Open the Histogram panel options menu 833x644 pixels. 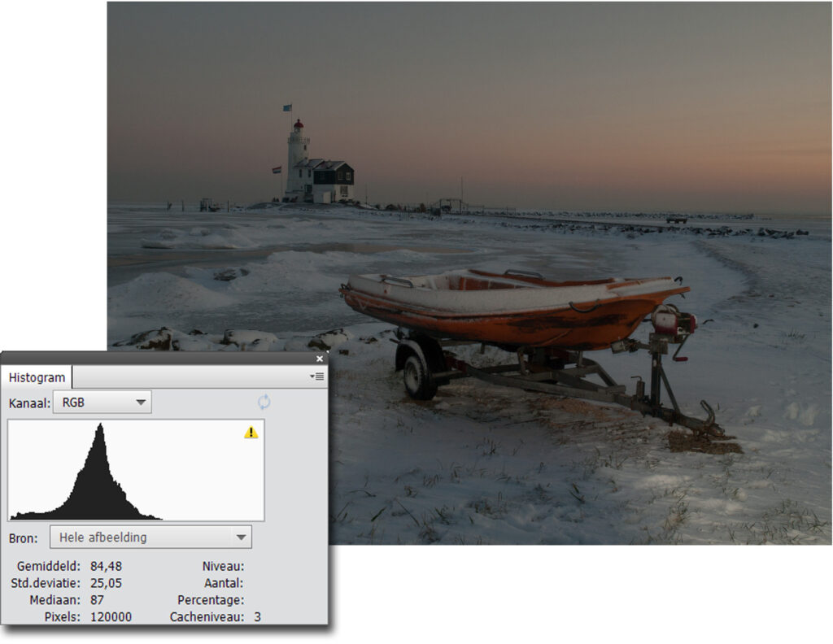point(317,376)
